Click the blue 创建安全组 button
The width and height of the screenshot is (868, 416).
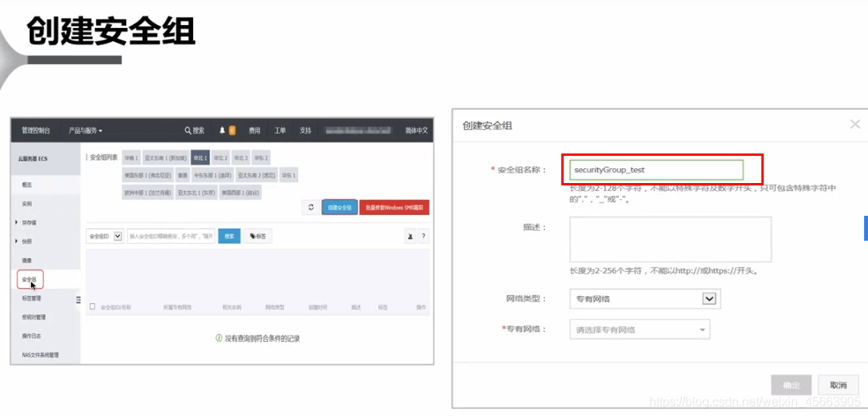tap(339, 207)
